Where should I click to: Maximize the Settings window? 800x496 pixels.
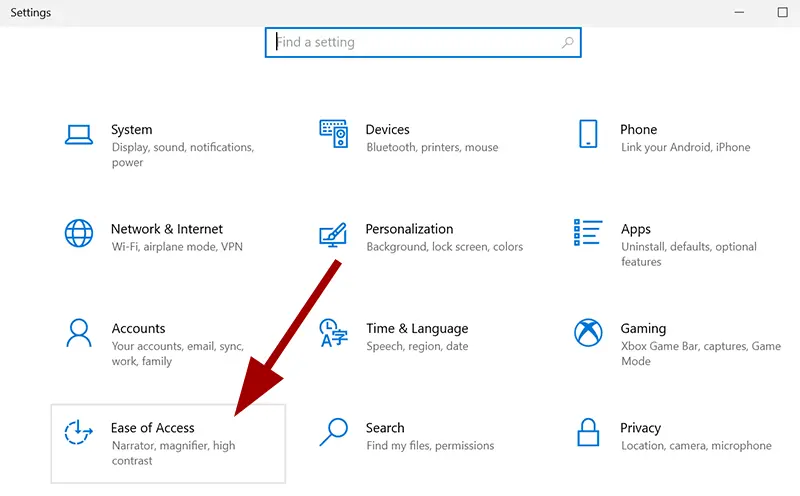tap(782, 12)
